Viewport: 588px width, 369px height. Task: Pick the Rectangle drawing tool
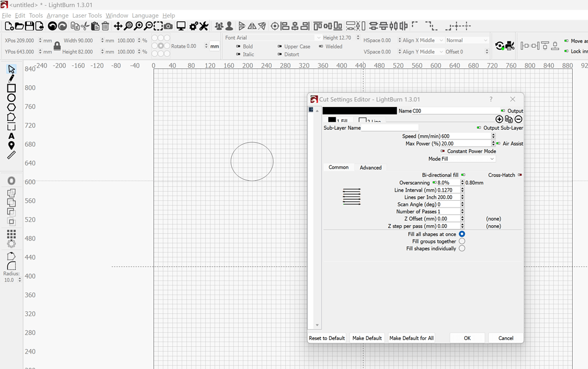[11, 88]
